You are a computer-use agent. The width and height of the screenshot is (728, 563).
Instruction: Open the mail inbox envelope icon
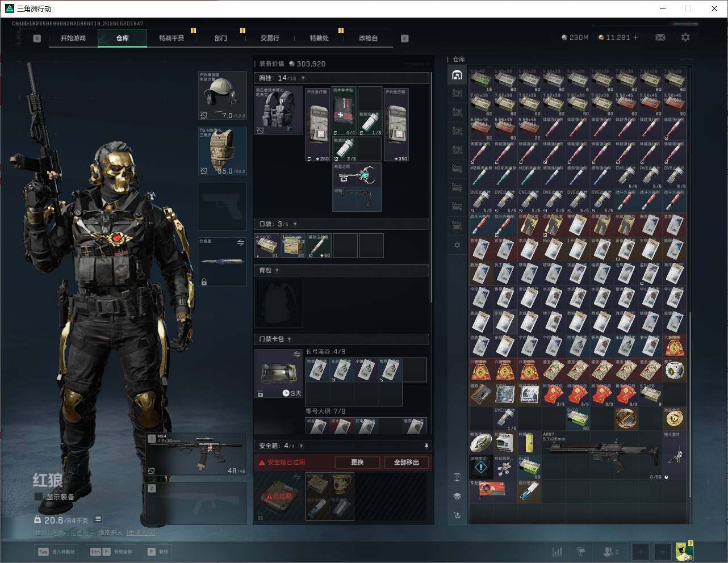660,37
